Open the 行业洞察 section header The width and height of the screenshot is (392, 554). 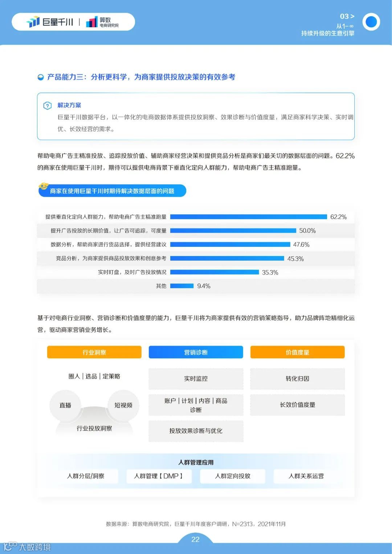94,352
